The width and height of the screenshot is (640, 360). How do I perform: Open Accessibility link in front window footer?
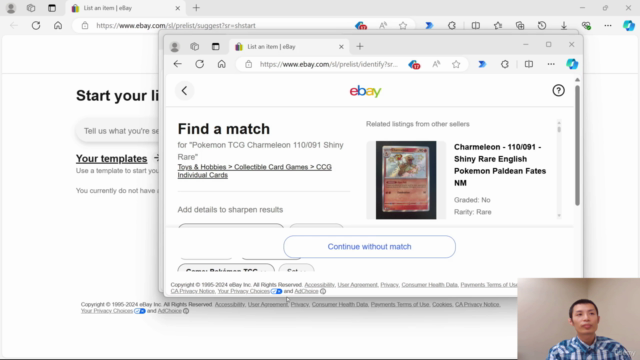tap(320, 284)
